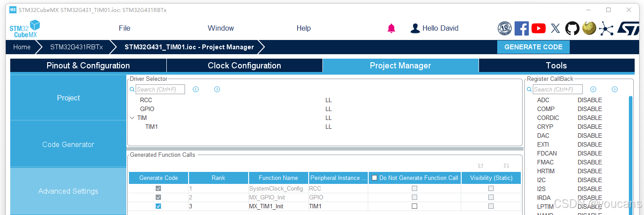Click the move rank down sort icon
This screenshot has width=644, height=215.
[x=506, y=166]
